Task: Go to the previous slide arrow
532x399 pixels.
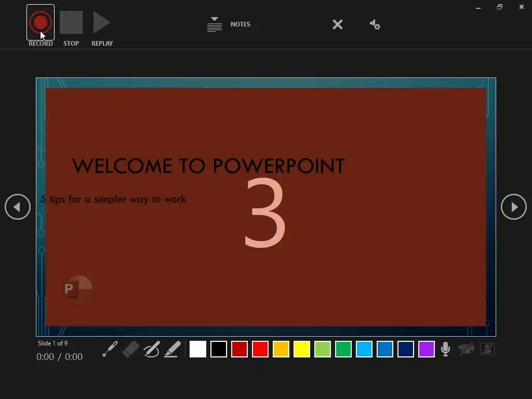Action: point(18,207)
